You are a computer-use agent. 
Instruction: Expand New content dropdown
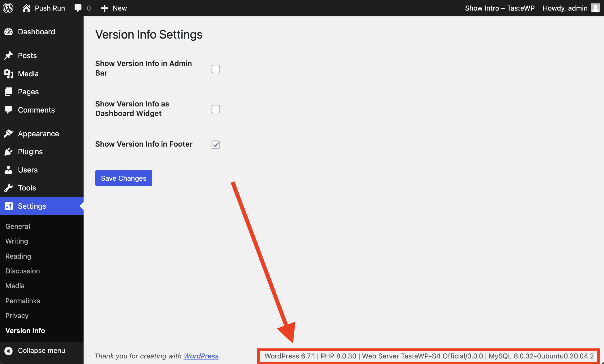pos(113,8)
